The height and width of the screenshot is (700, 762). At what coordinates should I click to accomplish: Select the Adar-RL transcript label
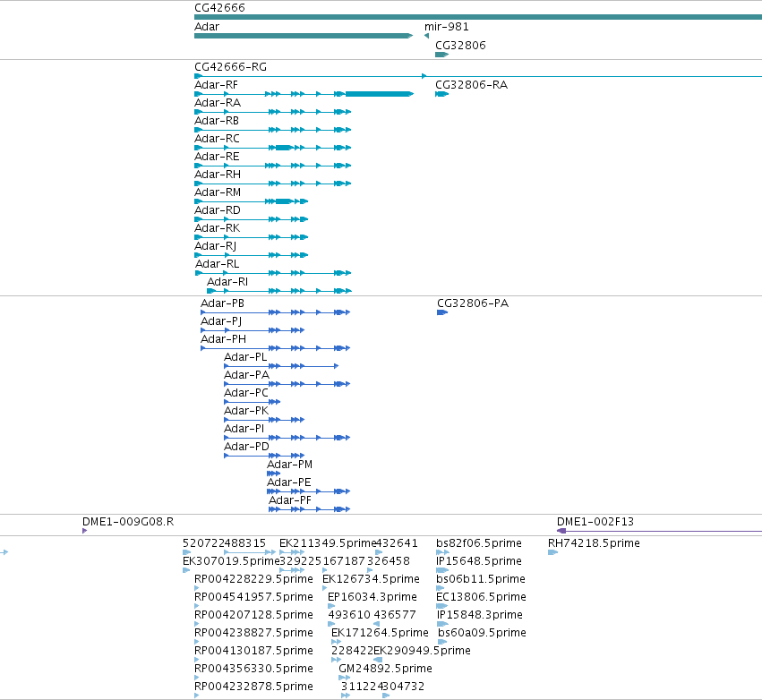tap(218, 264)
